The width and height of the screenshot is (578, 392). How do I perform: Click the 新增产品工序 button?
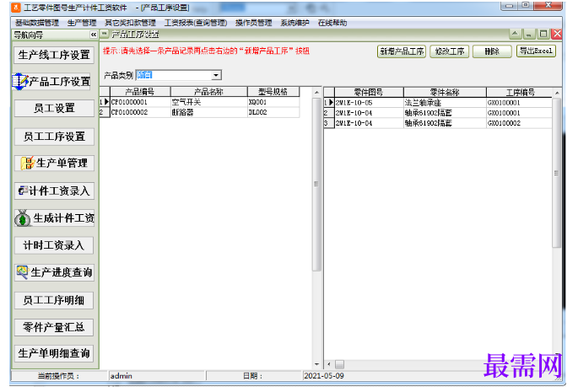pos(402,51)
